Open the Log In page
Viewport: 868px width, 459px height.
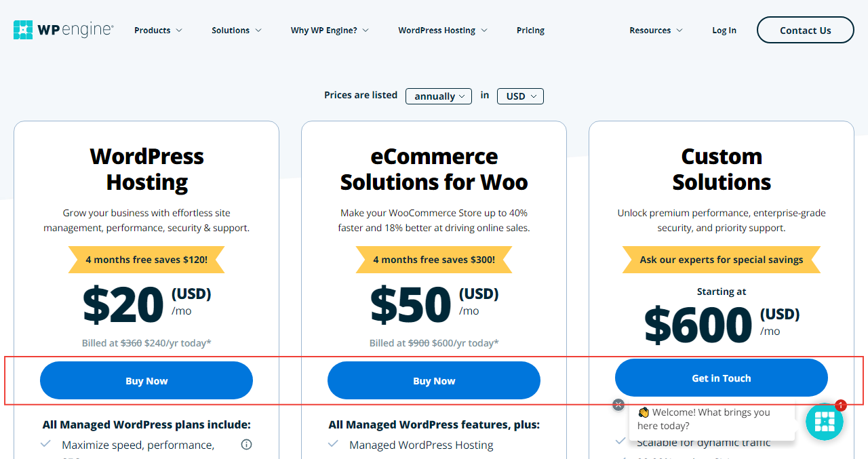coord(724,30)
